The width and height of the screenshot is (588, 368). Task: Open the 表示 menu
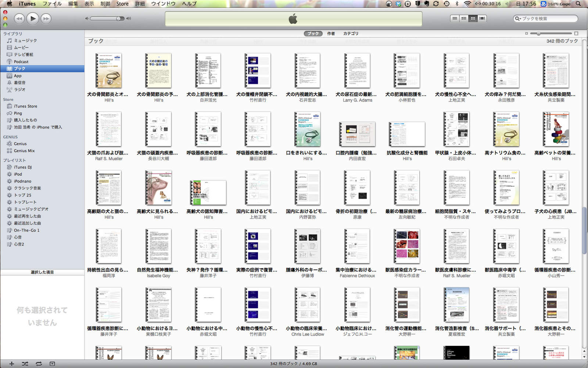[89, 4]
